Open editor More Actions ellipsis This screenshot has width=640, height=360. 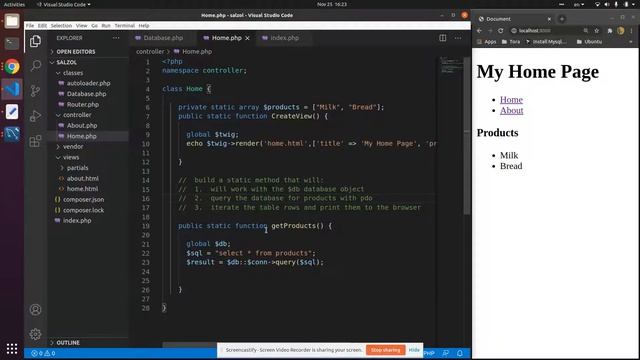[x=458, y=38]
